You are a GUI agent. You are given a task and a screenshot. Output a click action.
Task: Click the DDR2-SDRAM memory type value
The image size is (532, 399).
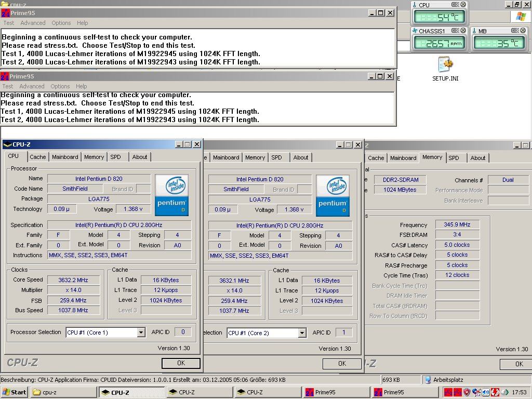[x=401, y=180]
